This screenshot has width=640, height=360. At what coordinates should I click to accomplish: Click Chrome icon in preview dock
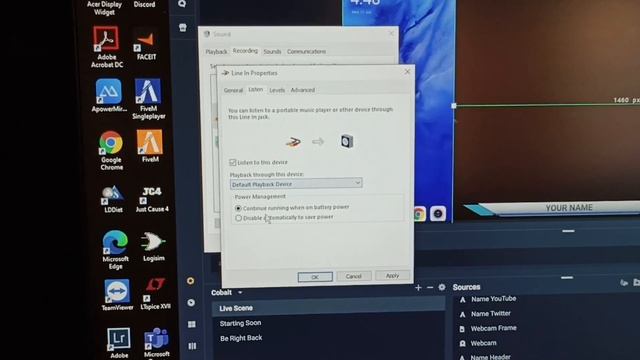point(419,214)
